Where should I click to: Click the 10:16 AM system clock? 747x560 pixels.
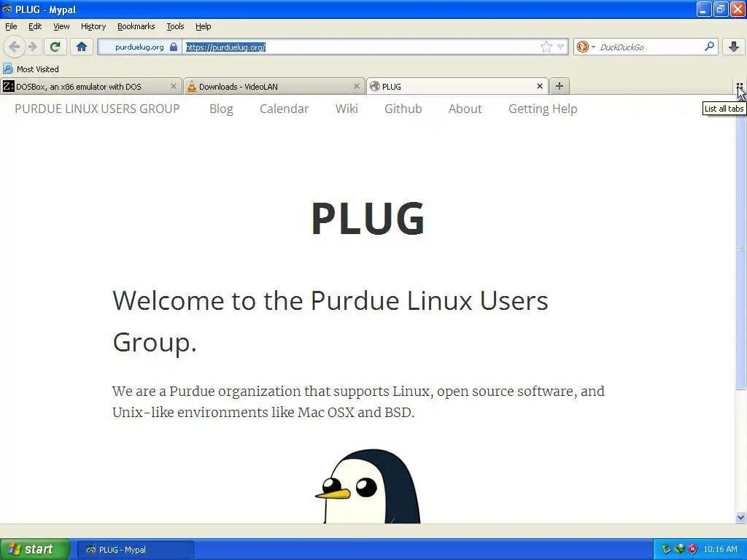(x=720, y=549)
